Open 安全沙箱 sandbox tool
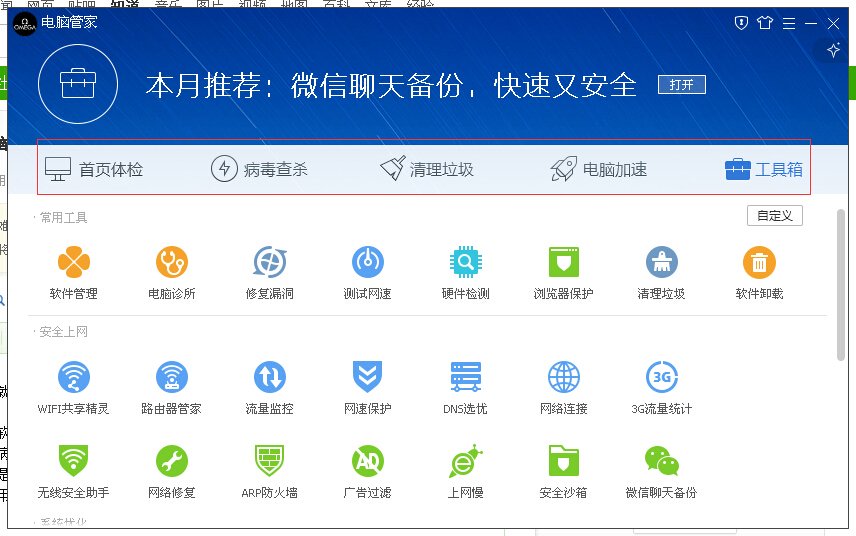 [563, 472]
